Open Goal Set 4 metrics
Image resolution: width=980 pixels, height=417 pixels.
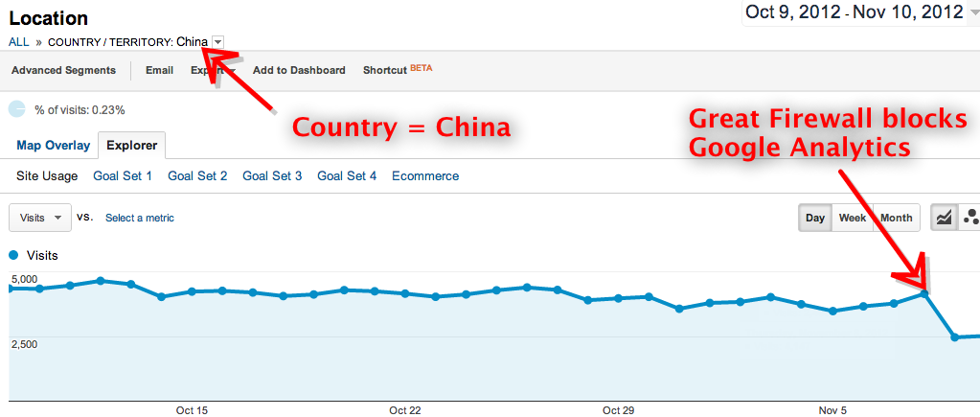(347, 176)
